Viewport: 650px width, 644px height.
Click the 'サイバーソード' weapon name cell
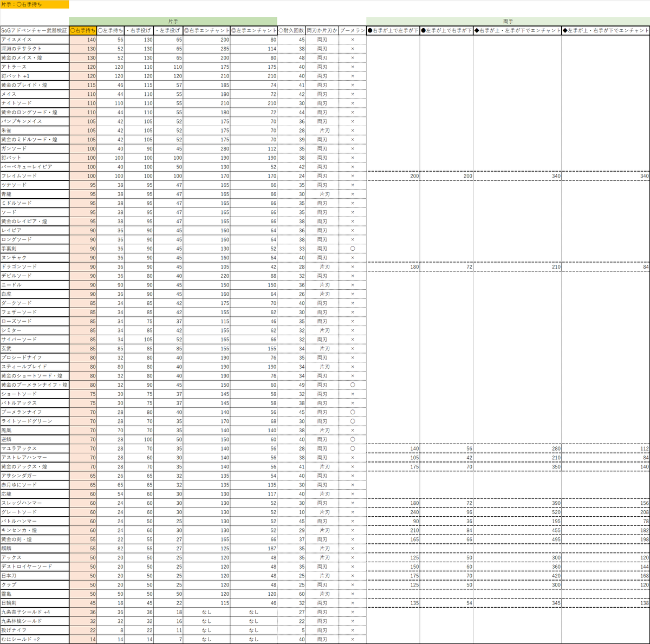click(35, 340)
